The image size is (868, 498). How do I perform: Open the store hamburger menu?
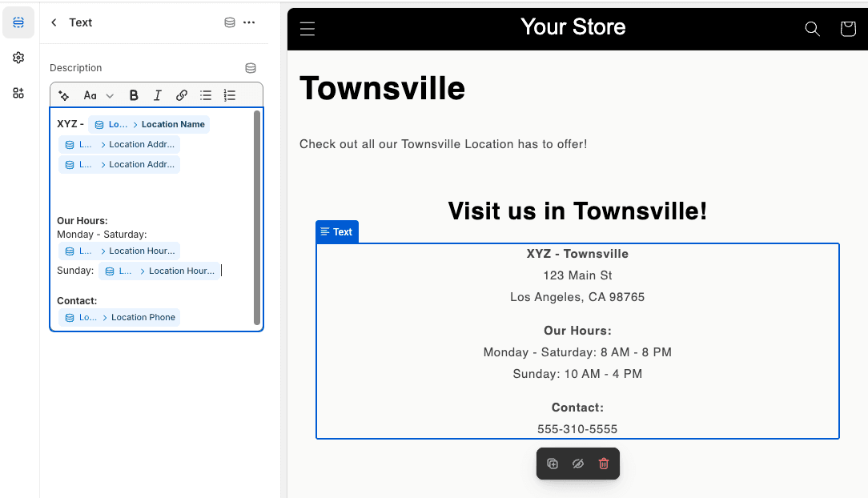tap(307, 30)
